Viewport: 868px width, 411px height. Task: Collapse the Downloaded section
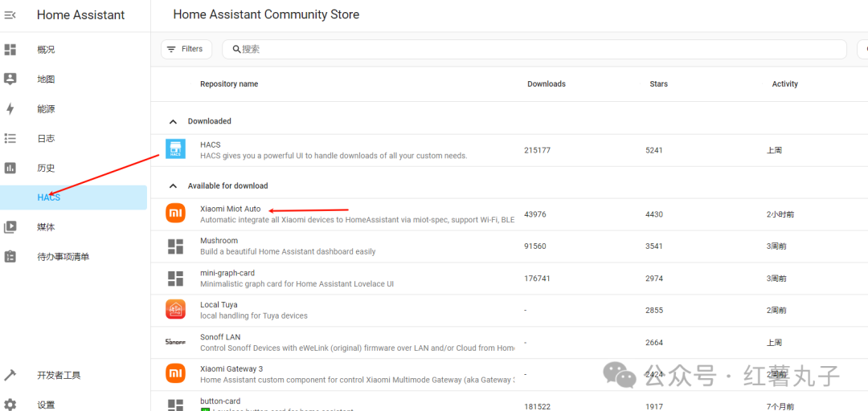(174, 121)
